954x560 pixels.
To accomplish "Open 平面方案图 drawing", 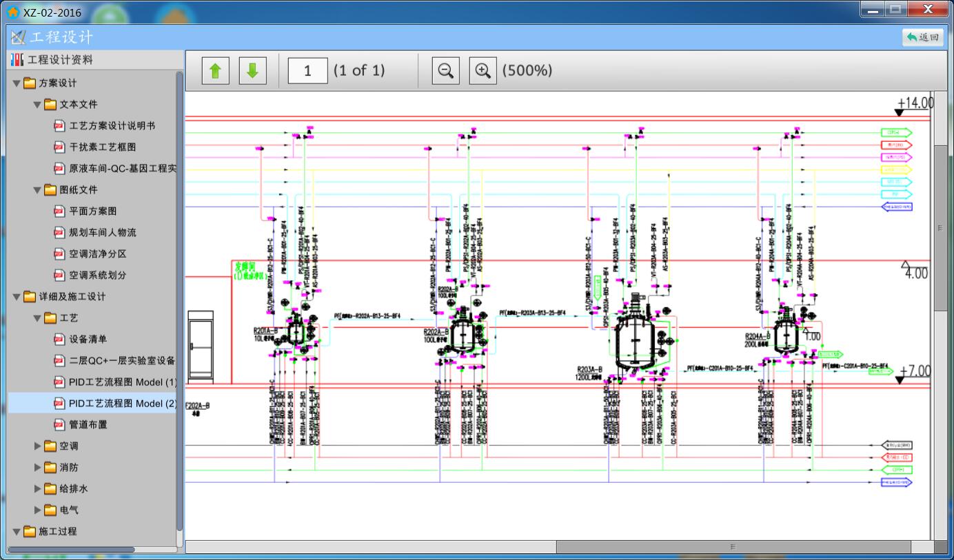I will pyautogui.click(x=93, y=211).
